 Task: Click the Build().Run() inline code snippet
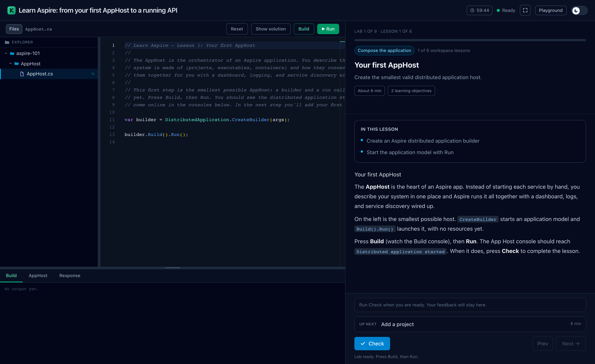tap(375, 229)
